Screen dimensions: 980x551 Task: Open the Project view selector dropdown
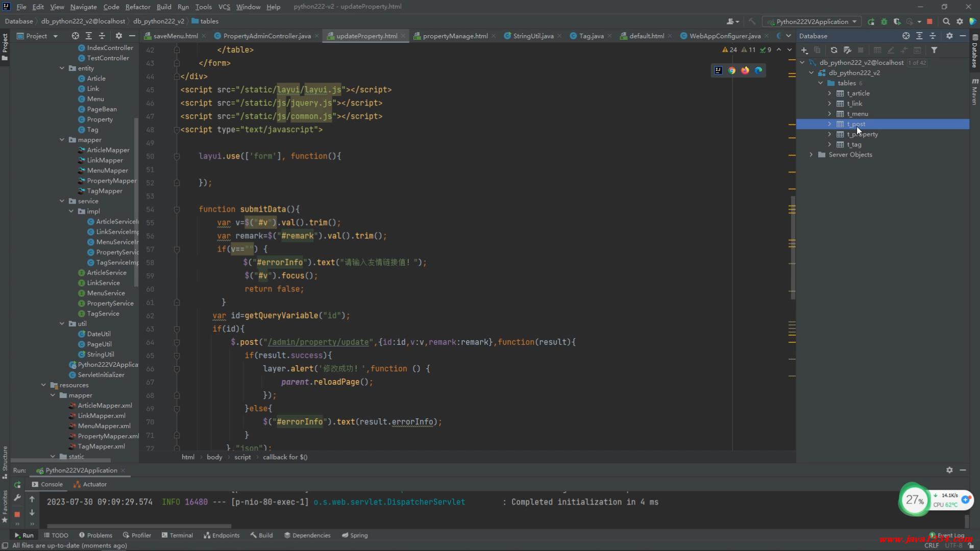37,36
